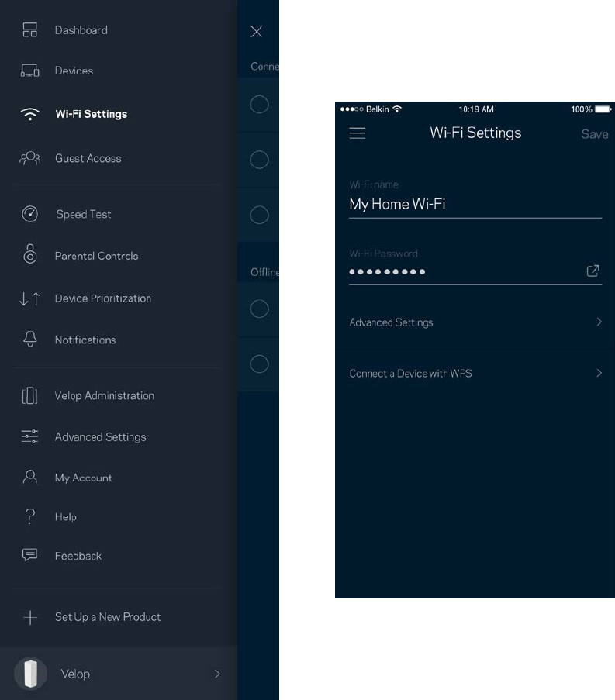Screen dimensions: 615x700
Task: Choose Device Prioritization from menu
Action: point(103,298)
